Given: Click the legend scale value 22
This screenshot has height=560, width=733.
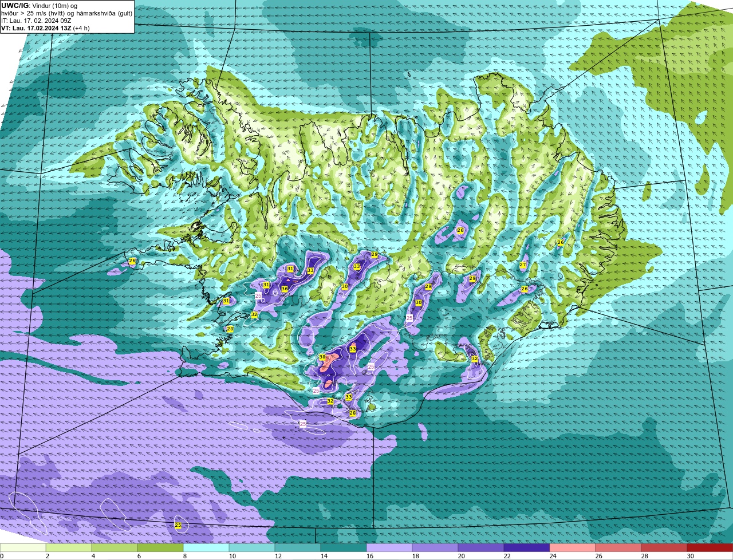Looking at the screenshot, I should (x=506, y=556).
